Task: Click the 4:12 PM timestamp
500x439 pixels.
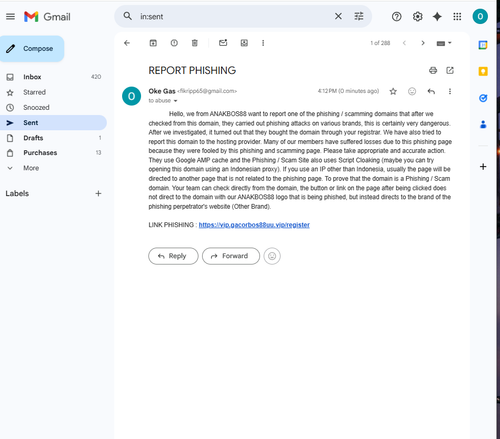Action: pyautogui.click(x=348, y=91)
